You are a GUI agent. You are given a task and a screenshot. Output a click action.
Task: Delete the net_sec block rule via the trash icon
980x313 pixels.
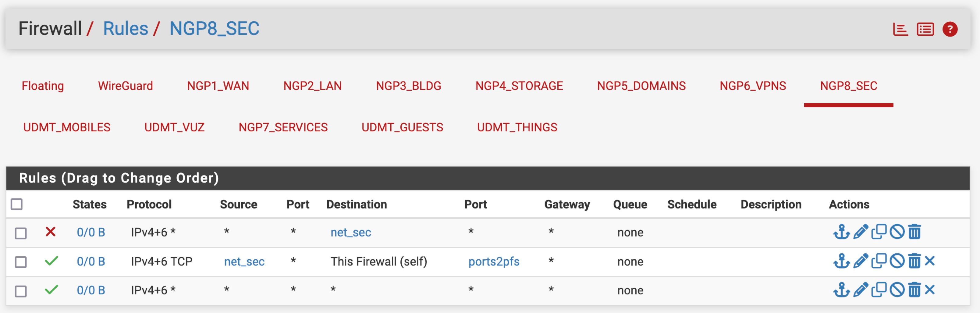tap(914, 232)
